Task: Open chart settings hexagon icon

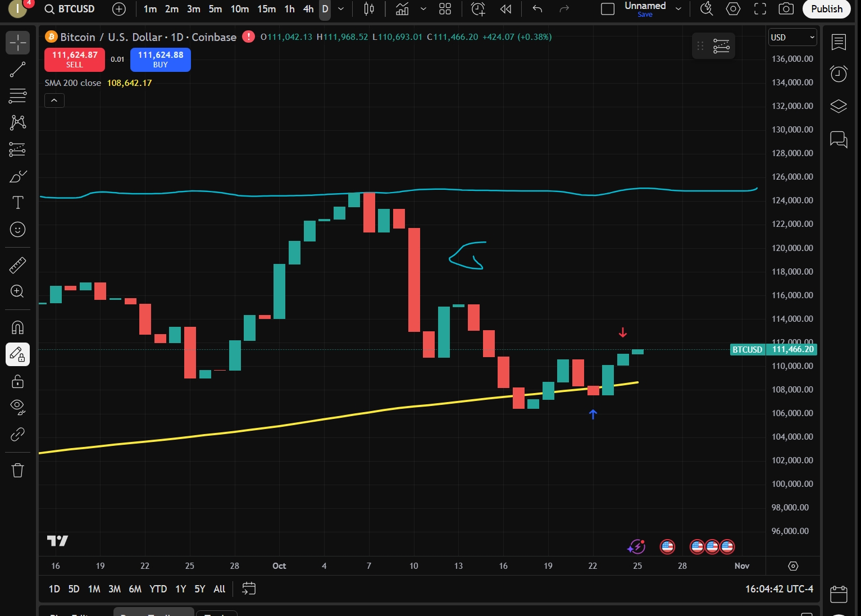Action: [733, 9]
